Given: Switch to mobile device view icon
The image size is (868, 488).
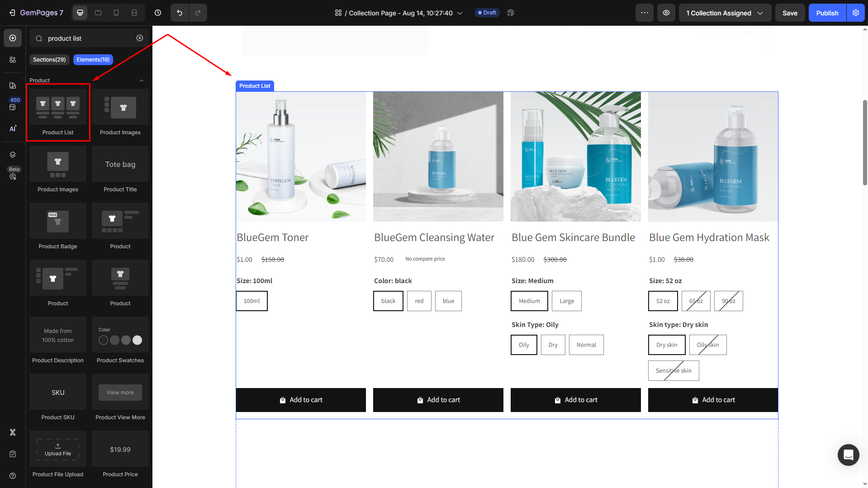Looking at the screenshot, I should [116, 13].
